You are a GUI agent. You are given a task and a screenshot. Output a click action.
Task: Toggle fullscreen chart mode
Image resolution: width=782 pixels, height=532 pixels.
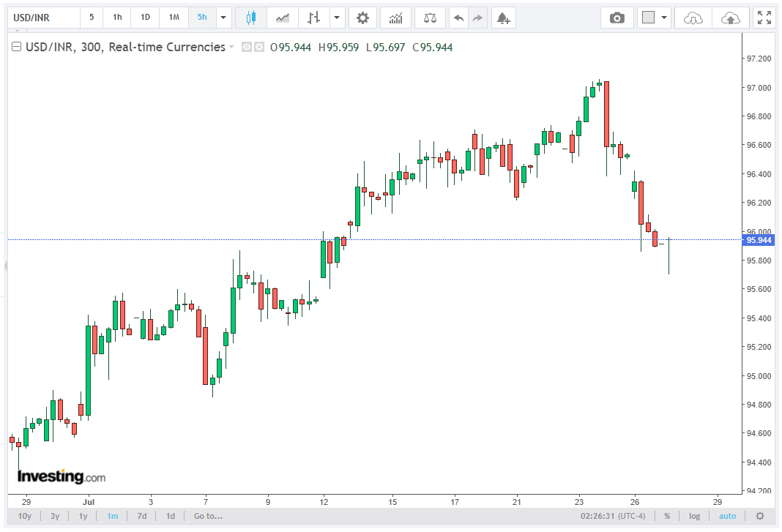(764, 18)
